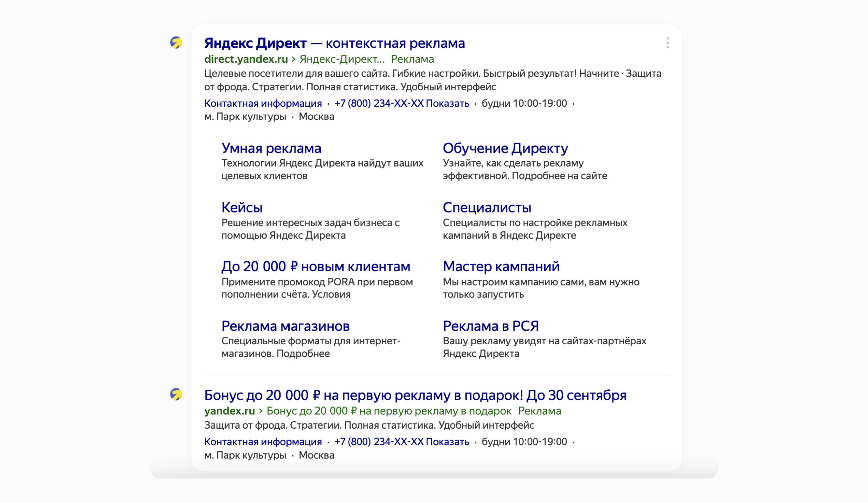This screenshot has width=868, height=503.
Task: Show phone number in the second ad
Action: (402, 442)
